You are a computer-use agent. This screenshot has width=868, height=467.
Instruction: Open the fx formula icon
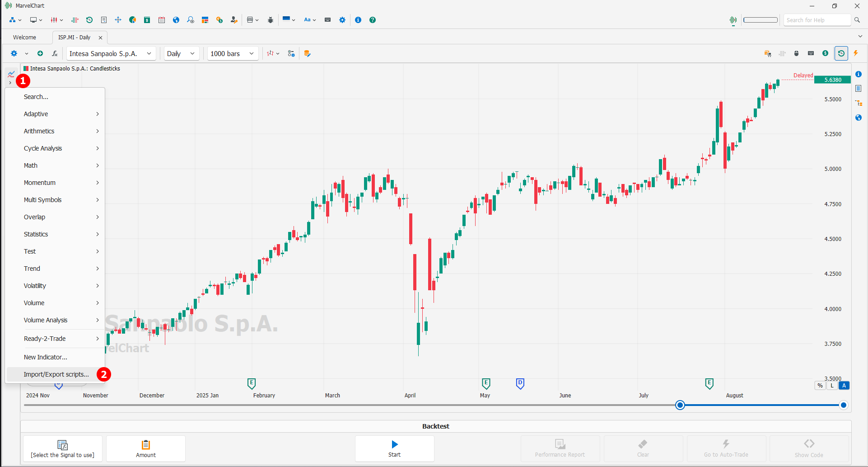tap(55, 53)
